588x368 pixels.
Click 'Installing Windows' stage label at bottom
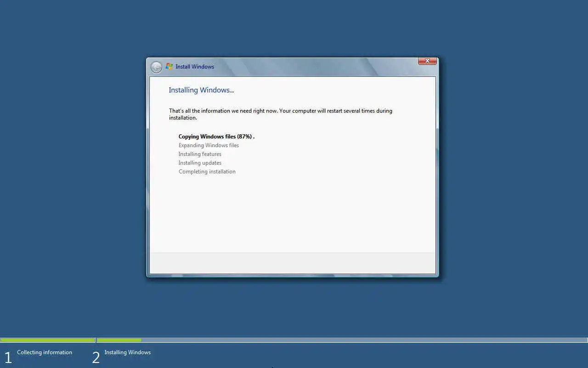tap(127, 352)
